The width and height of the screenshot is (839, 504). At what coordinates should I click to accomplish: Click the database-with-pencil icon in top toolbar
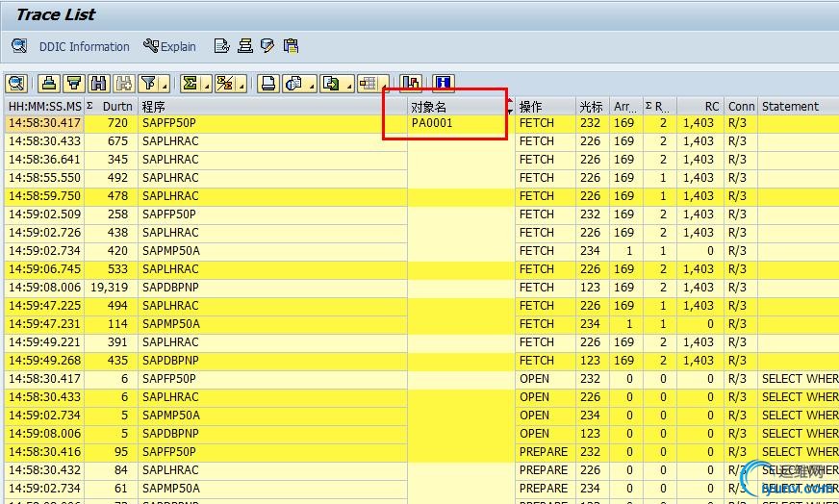pos(267,46)
